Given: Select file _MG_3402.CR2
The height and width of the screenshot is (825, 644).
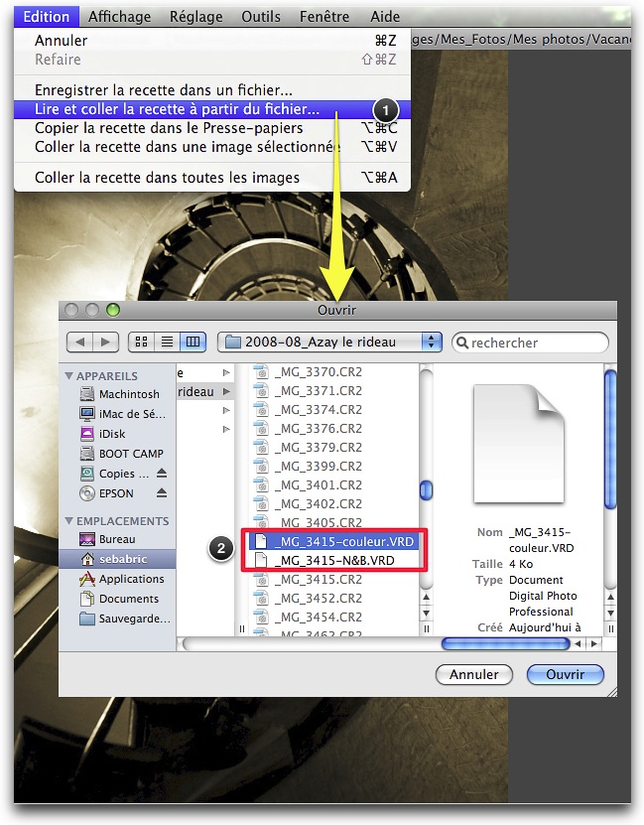Looking at the screenshot, I should click(x=333, y=504).
